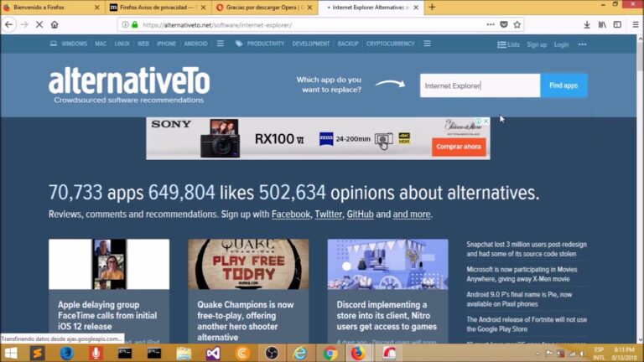
Task: Open Fortnite Android release news item
Action: 527,324
